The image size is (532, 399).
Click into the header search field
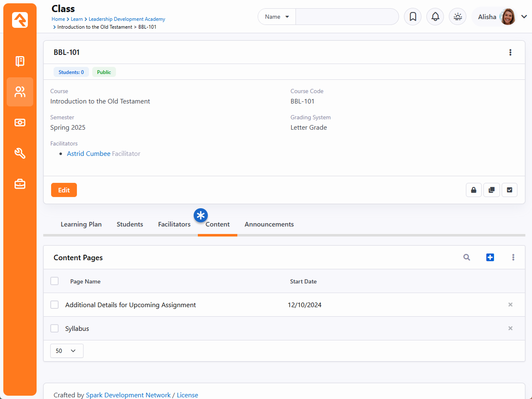tap(347, 17)
